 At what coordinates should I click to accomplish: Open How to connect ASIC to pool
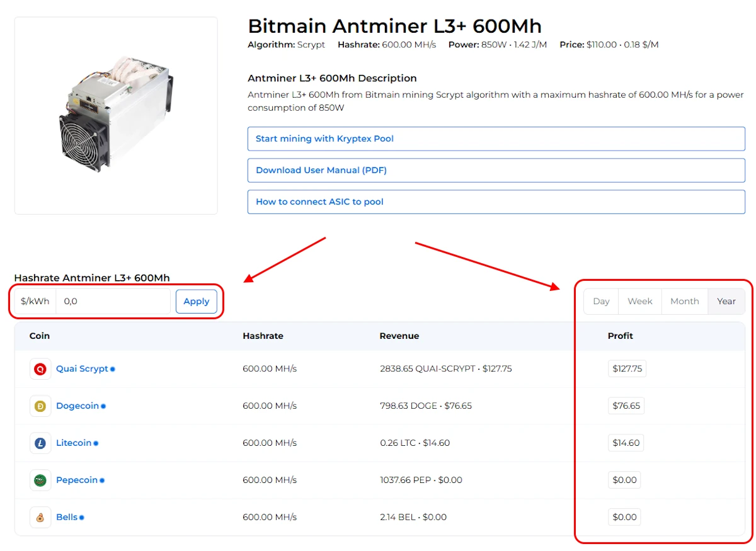coord(496,202)
